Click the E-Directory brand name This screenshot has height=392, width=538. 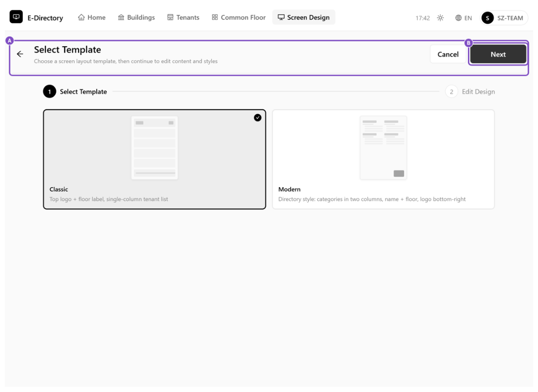(x=45, y=18)
